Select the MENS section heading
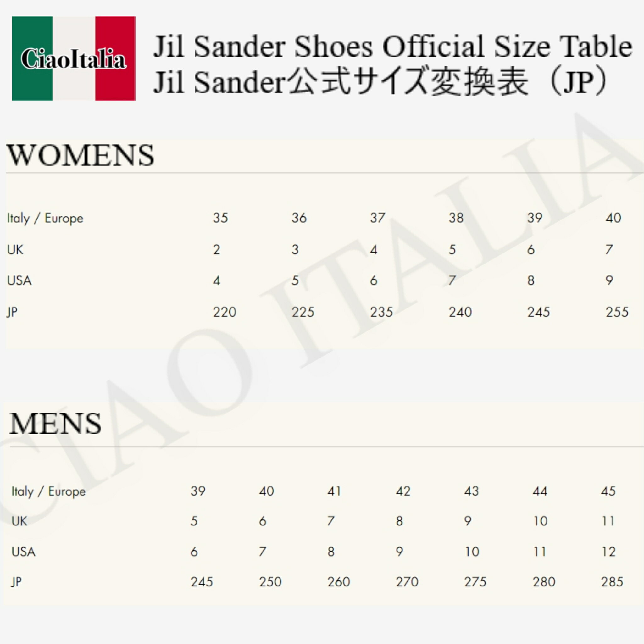The width and height of the screenshot is (644, 644). 55,423
